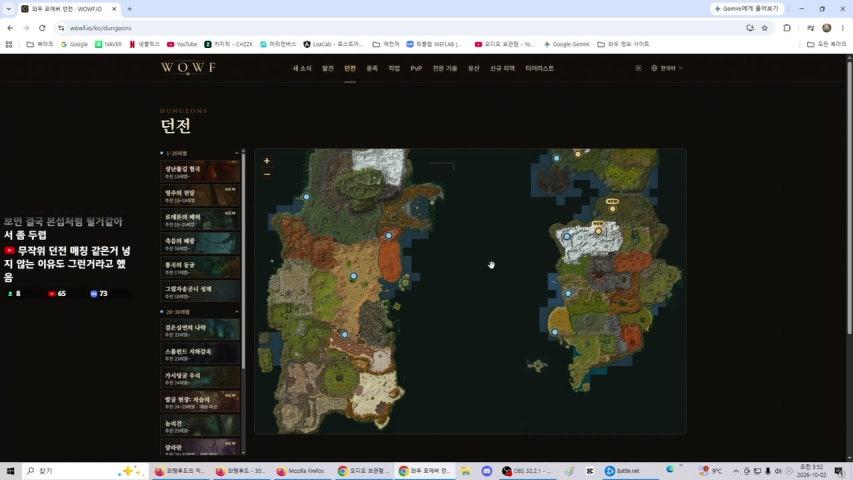Click the blue marker on Eastern Kingdoms' mid-west coast
853x480 pixels.
568,293
